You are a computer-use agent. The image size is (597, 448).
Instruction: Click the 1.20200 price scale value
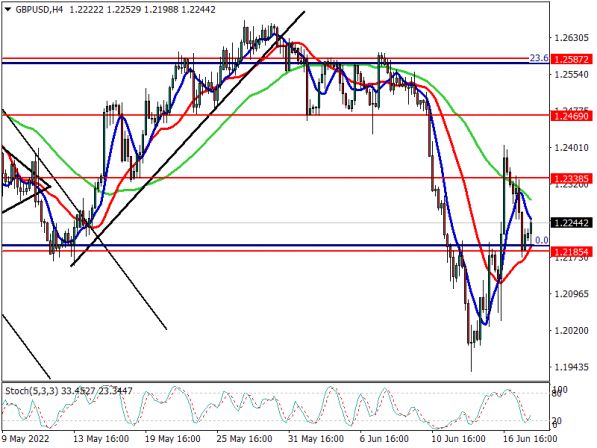tap(571, 330)
